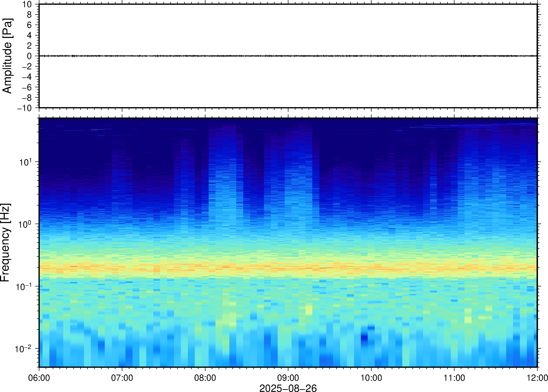Click the amplitude tick label 6
This screenshot has width=548, height=392.
coord(30,25)
